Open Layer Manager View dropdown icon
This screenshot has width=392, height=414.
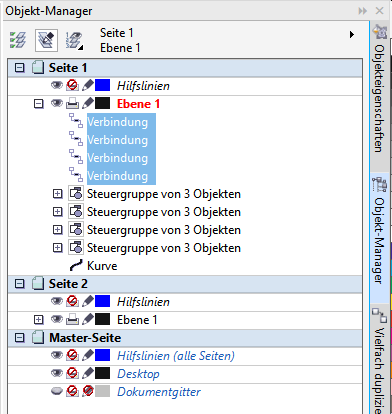click(74, 40)
